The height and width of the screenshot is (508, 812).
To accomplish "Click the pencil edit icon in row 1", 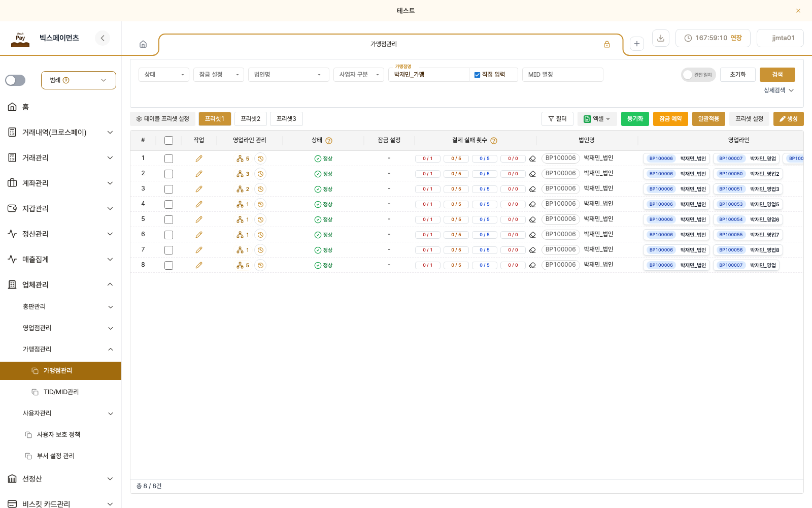I will point(199,158).
